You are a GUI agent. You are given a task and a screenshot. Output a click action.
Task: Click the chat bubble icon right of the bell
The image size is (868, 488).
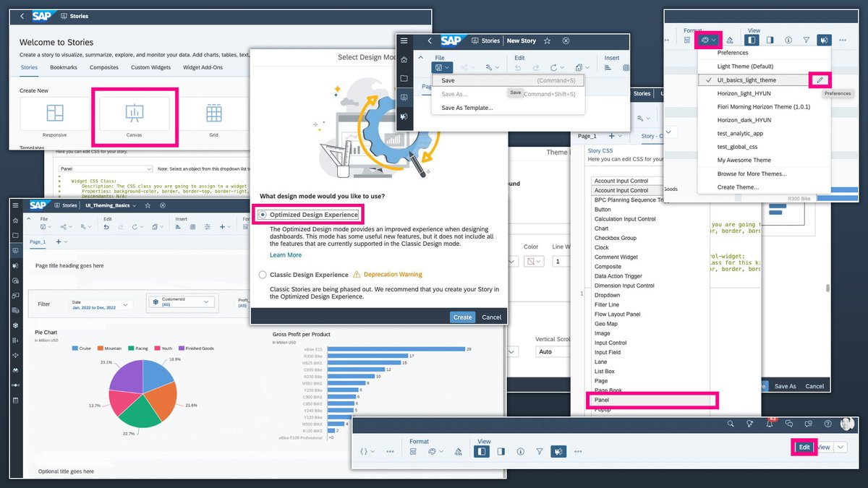(790, 424)
